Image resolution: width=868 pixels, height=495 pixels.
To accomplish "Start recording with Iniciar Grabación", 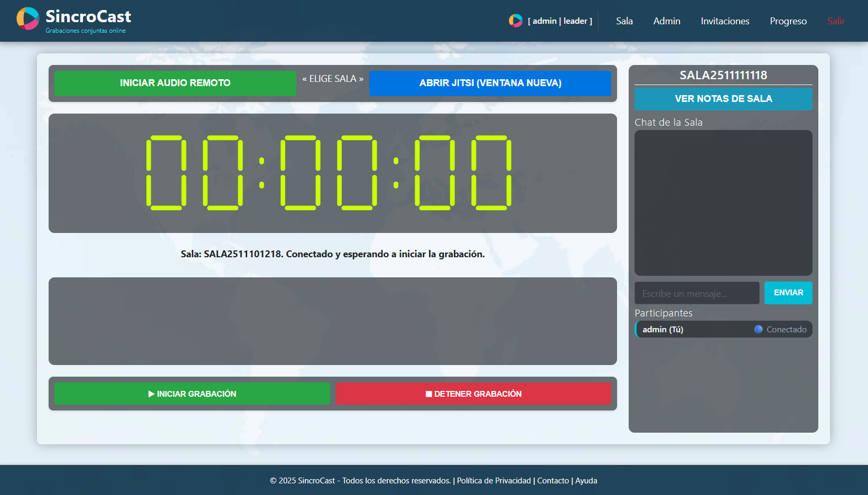I will pos(192,393).
